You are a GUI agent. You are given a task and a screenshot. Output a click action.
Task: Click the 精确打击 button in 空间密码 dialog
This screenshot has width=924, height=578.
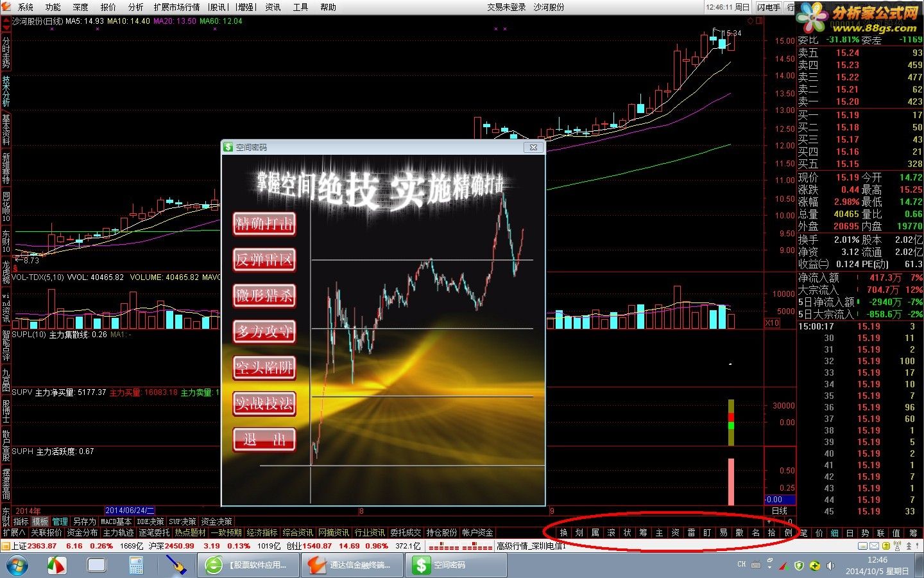pyautogui.click(x=264, y=223)
